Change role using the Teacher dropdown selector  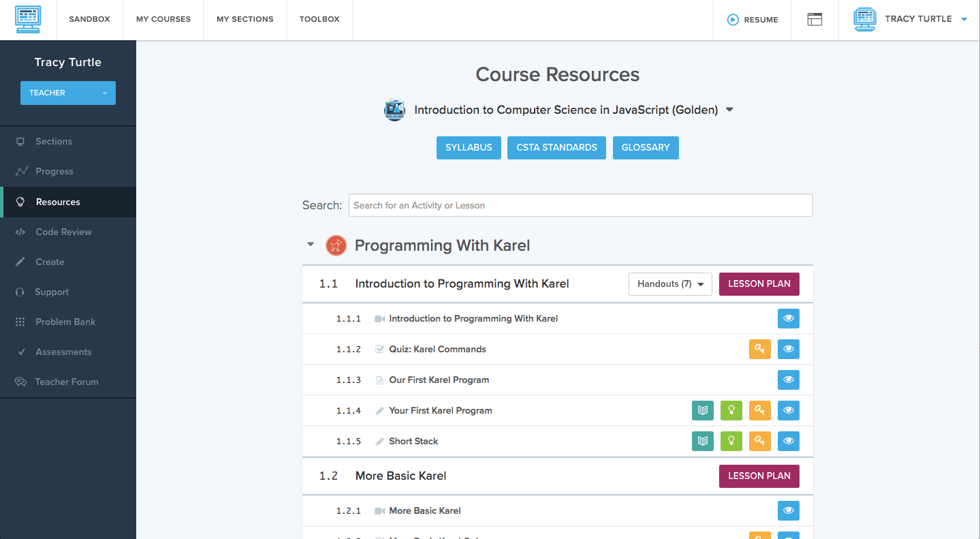[x=67, y=93]
